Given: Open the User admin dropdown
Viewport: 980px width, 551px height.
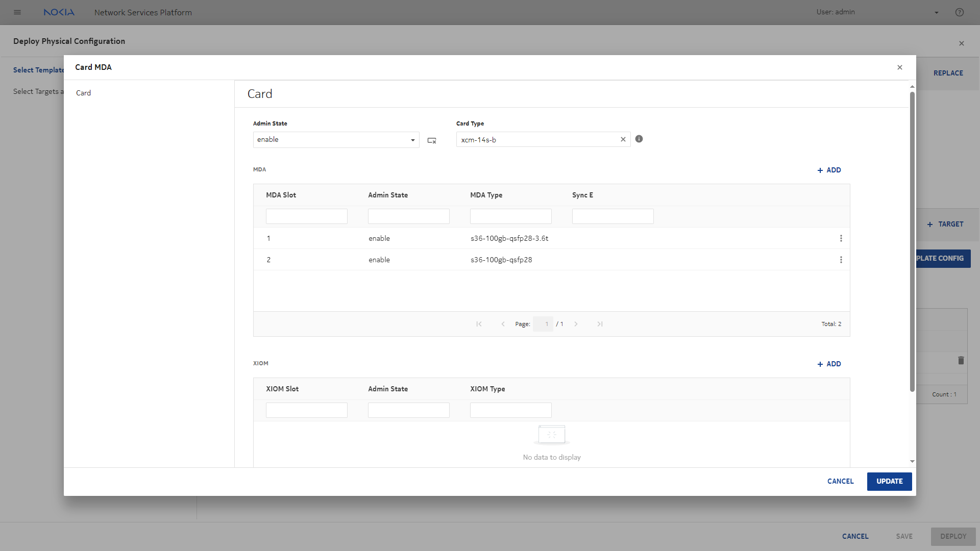Looking at the screenshot, I should [936, 12].
